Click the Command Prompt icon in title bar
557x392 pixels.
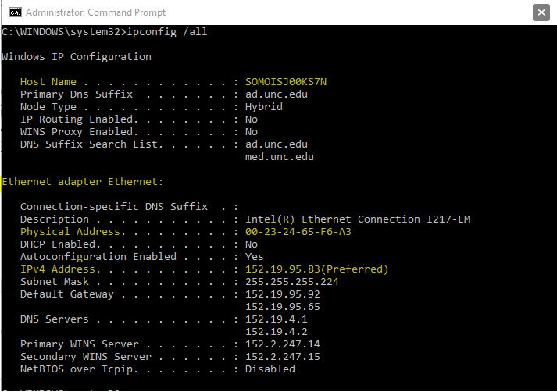coord(16,12)
